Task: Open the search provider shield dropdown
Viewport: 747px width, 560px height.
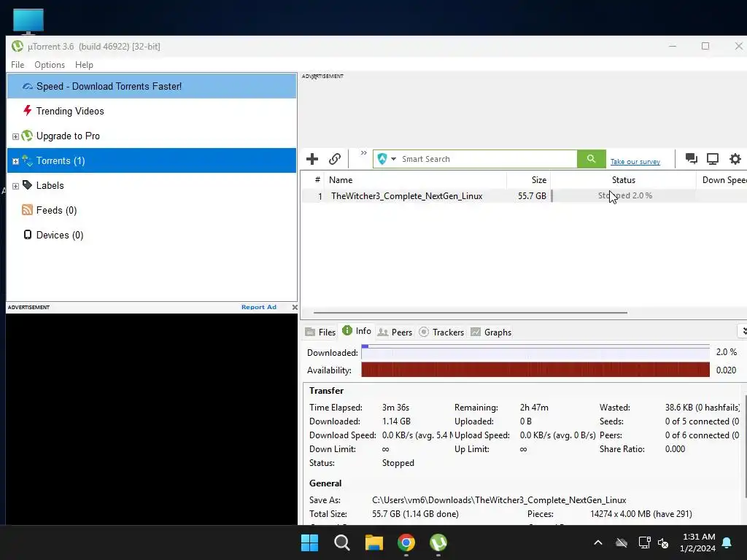Action: click(387, 159)
